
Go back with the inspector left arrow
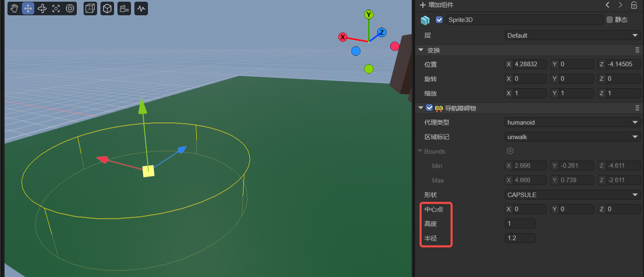pyautogui.click(x=607, y=5)
